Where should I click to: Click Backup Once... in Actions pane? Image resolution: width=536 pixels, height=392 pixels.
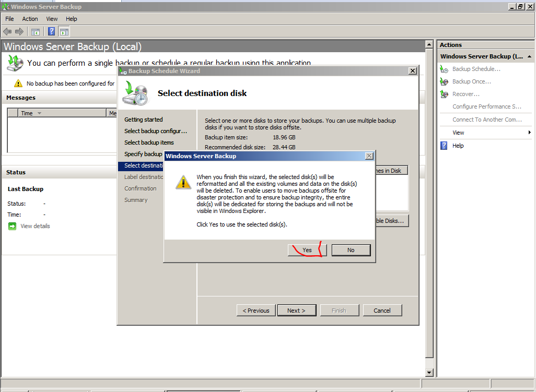coord(471,81)
